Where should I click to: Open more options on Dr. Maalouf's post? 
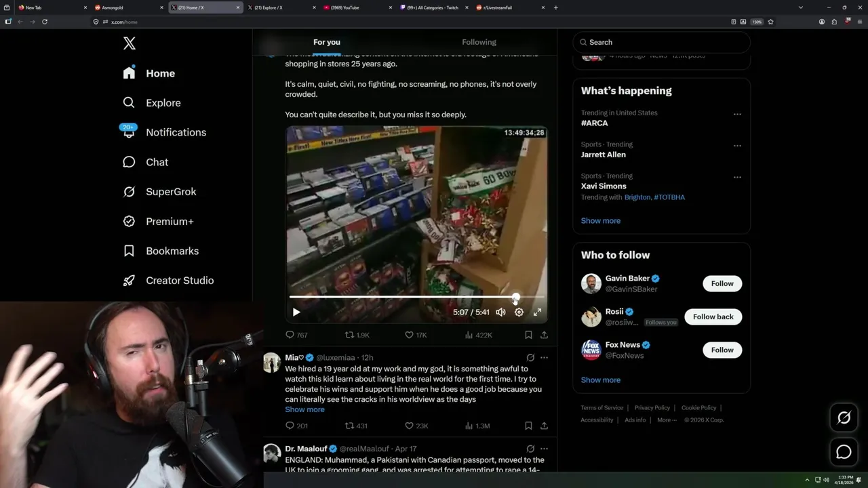pos(544,449)
